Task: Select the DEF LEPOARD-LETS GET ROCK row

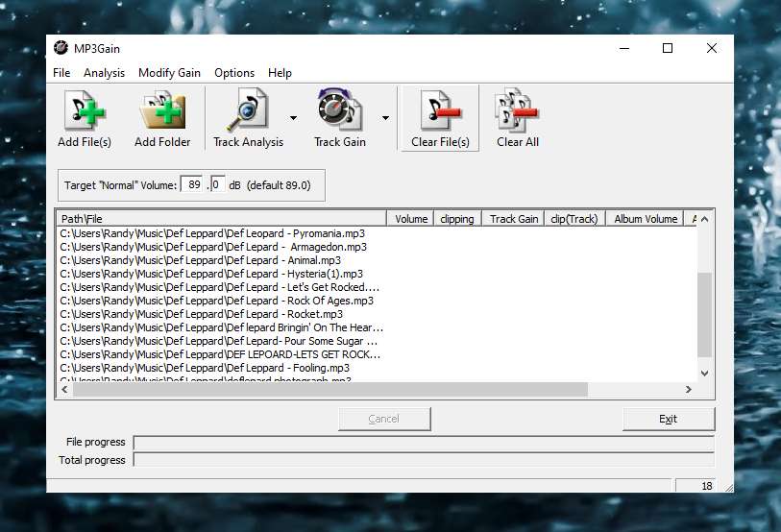Action: 220,354
